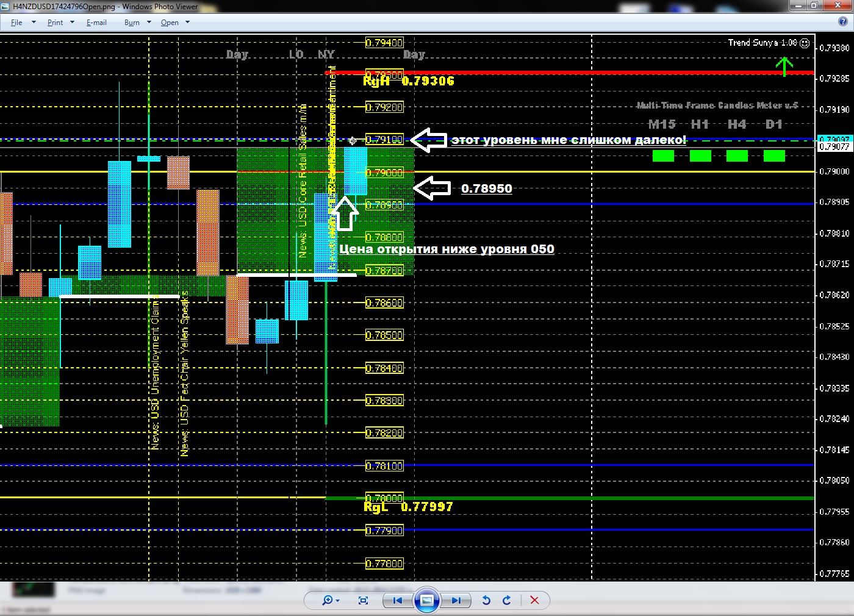
Task: Click the 0.78200 price level label
Action: 384,433
